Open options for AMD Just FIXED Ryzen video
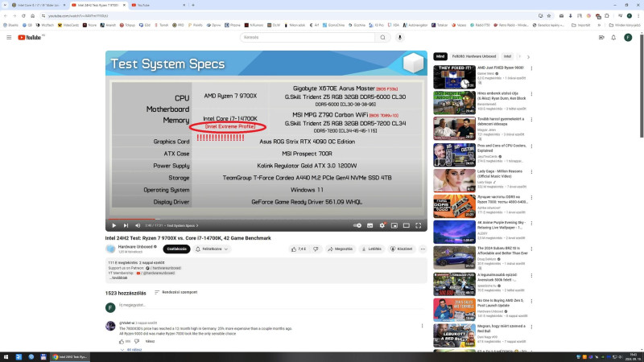The height and width of the screenshot is (362, 644). [x=531, y=68]
